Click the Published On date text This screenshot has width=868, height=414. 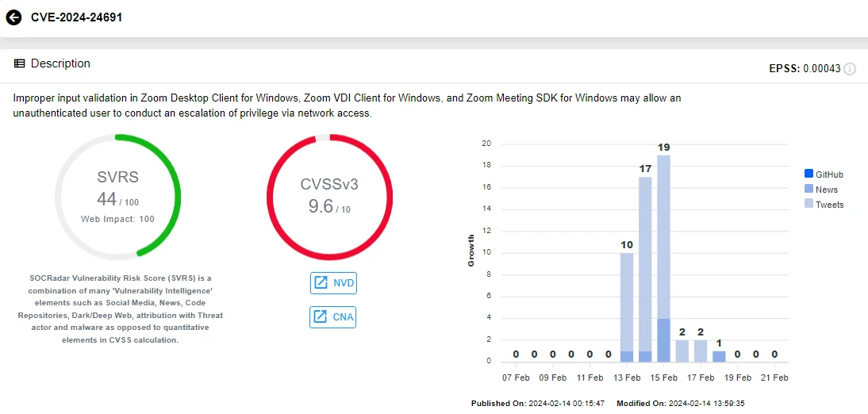point(537,404)
